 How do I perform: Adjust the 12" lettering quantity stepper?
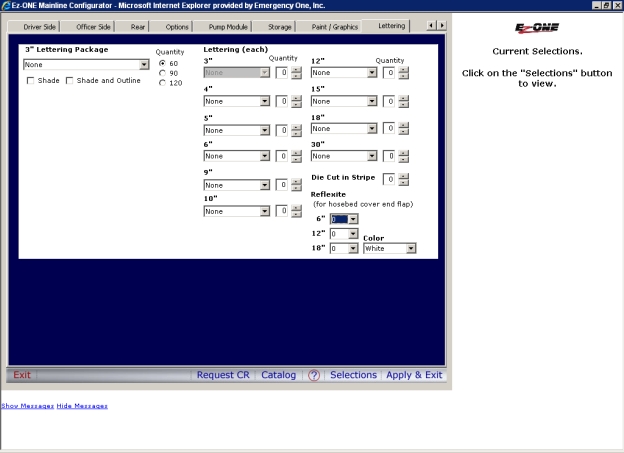click(404, 73)
